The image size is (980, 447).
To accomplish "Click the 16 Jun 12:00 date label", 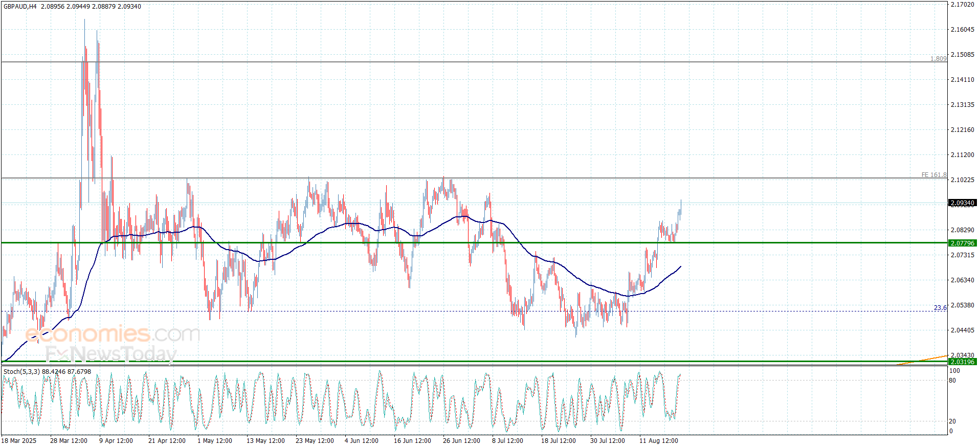I will (412, 441).
